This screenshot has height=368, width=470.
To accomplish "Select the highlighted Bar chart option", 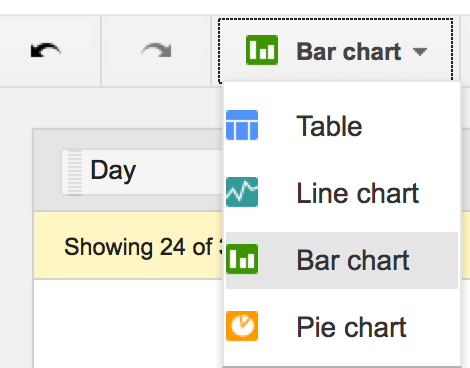I will coord(342,260).
